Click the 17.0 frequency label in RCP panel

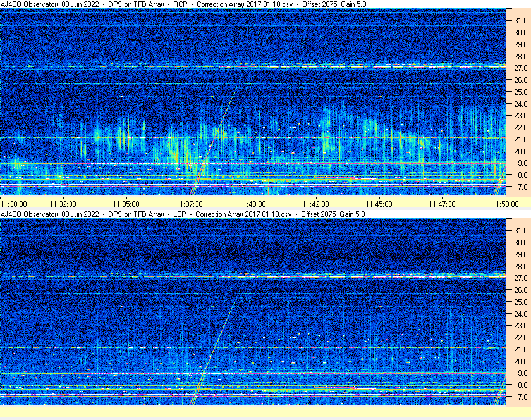point(520,187)
